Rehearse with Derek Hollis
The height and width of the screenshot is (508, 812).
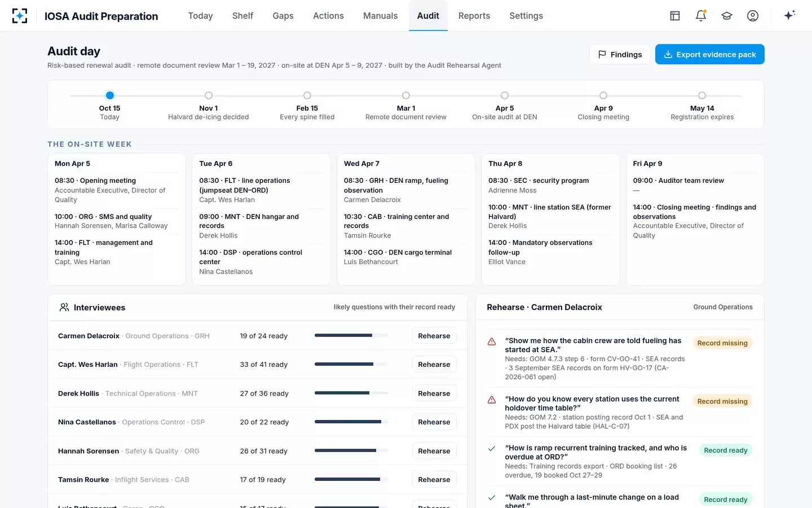[x=434, y=393]
